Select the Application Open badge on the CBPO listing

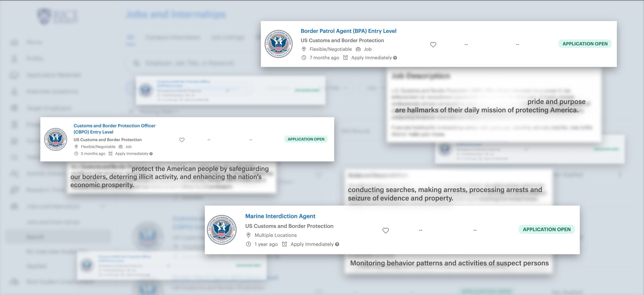[x=306, y=139]
